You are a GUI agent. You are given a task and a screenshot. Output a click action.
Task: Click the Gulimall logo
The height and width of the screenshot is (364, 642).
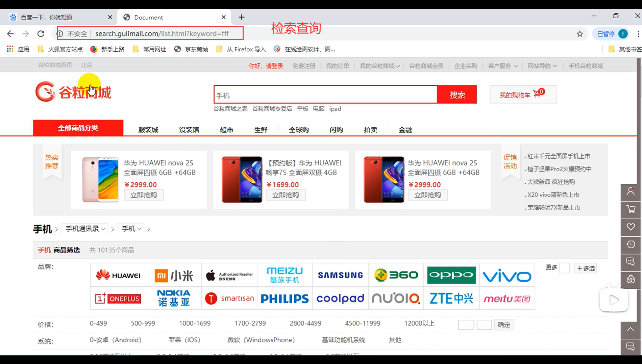73,92
